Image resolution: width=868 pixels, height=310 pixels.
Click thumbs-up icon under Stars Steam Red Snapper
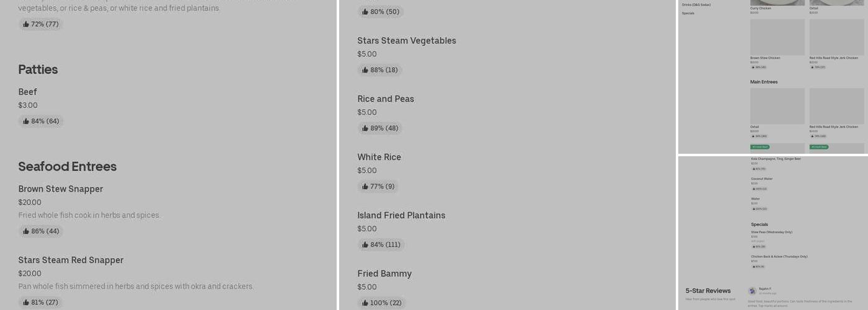tap(26, 303)
